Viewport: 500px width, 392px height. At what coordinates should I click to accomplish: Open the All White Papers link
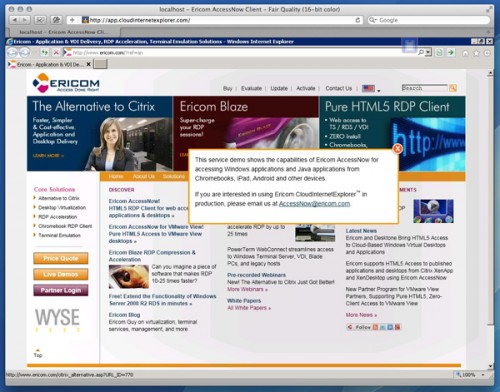click(x=249, y=308)
